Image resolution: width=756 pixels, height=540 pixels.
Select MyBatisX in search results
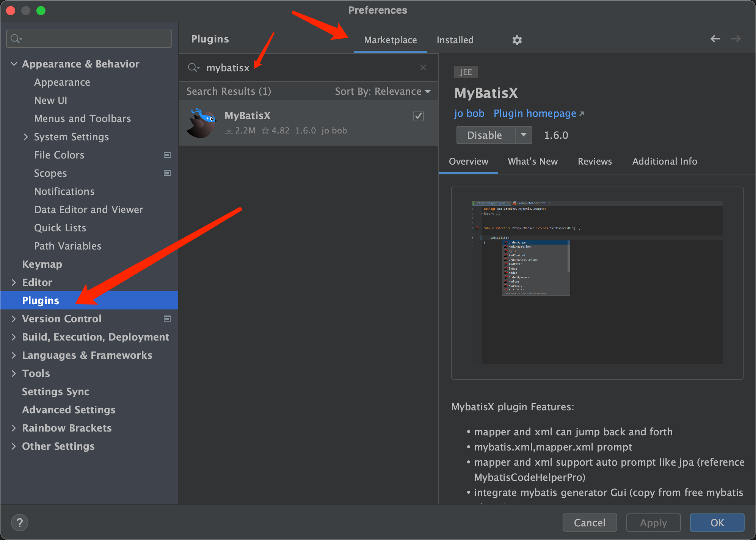coord(308,123)
